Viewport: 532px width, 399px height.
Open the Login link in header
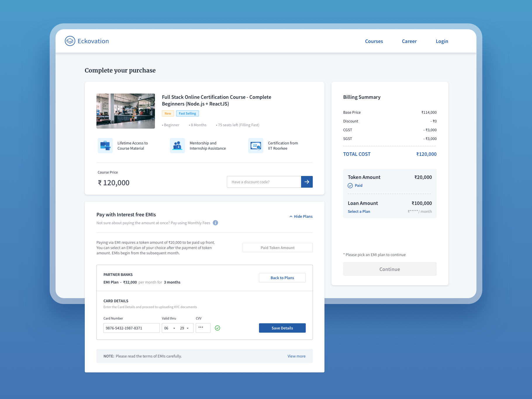pos(442,41)
